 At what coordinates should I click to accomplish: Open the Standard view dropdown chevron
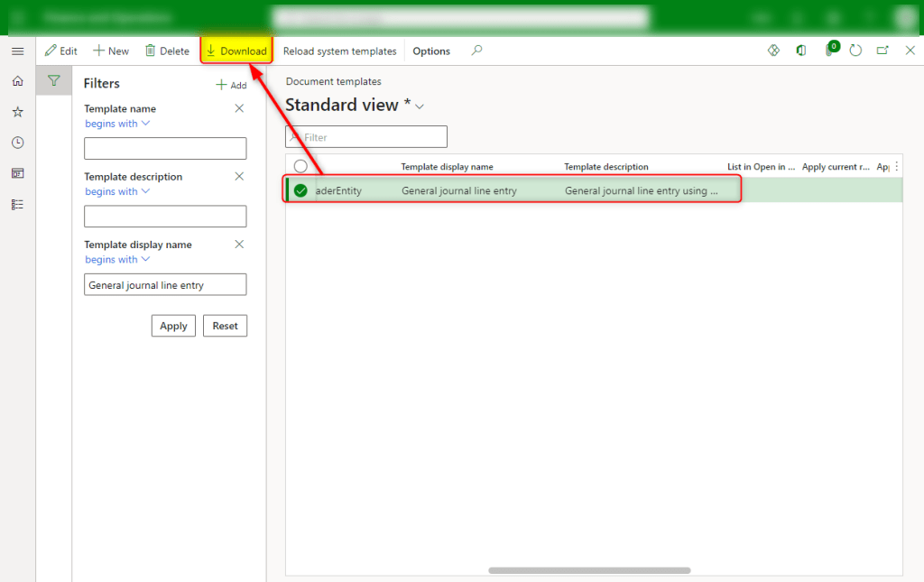point(420,106)
